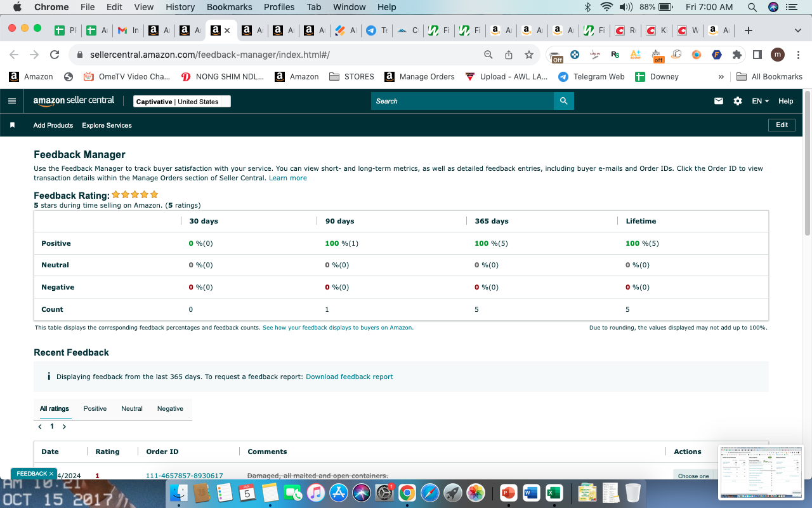Open the macOS Spotlight search icon
Viewport: 812px width, 508px height.
coord(752,7)
